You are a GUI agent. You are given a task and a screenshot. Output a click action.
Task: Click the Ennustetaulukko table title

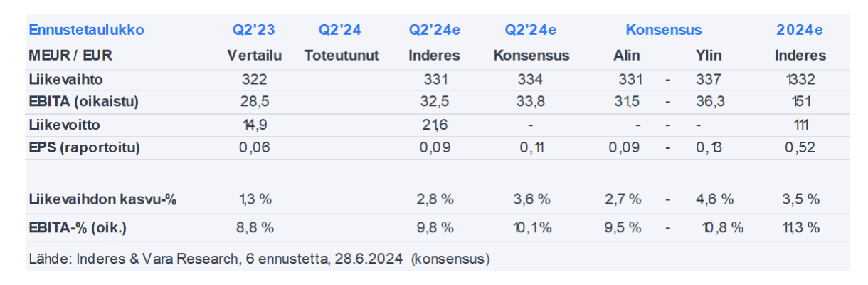(86, 30)
